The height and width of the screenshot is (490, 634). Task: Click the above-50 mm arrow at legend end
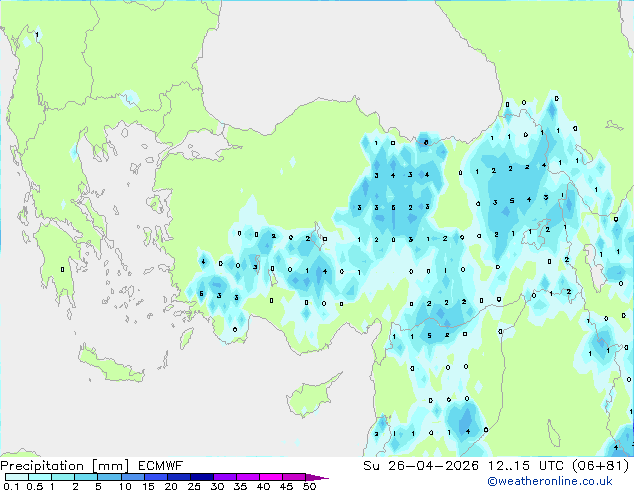pyautogui.click(x=317, y=477)
